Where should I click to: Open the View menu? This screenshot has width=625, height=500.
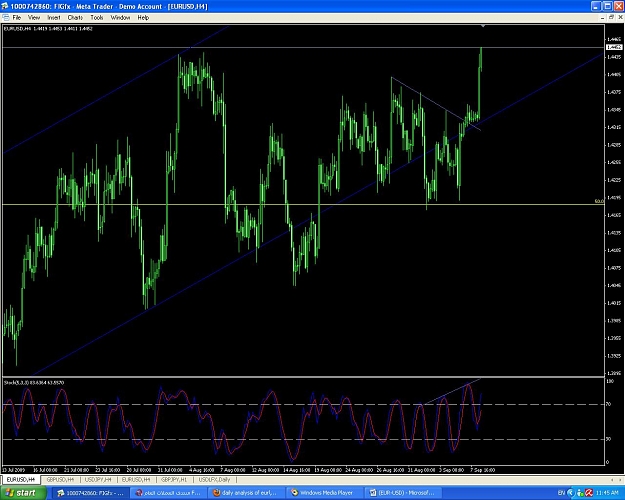34,18
